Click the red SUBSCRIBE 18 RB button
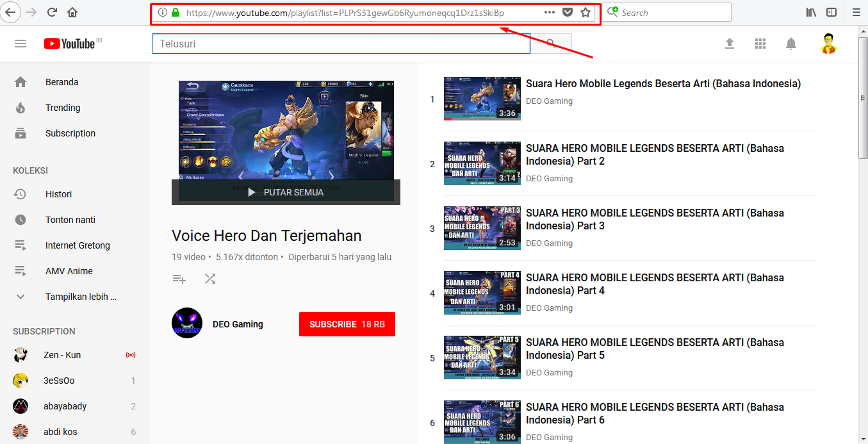This screenshot has height=444, width=868. tap(347, 324)
